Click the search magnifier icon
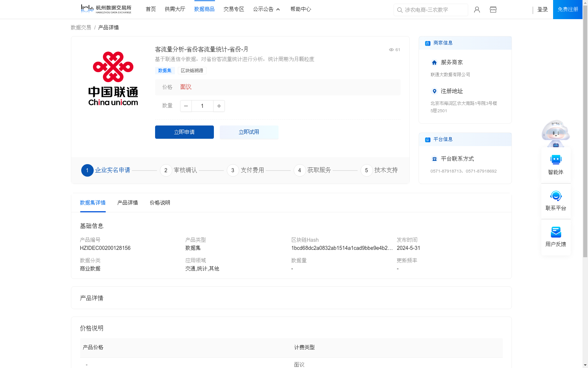 [x=399, y=10]
